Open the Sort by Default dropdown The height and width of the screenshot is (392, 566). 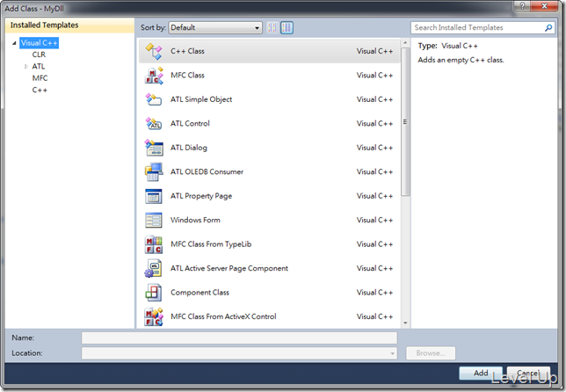click(x=215, y=28)
